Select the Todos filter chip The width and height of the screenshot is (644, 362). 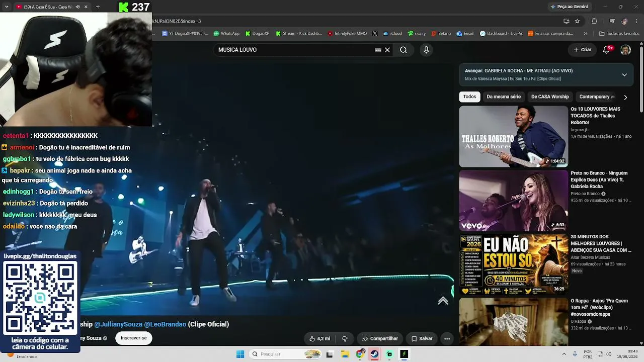[x=469, y=97]
